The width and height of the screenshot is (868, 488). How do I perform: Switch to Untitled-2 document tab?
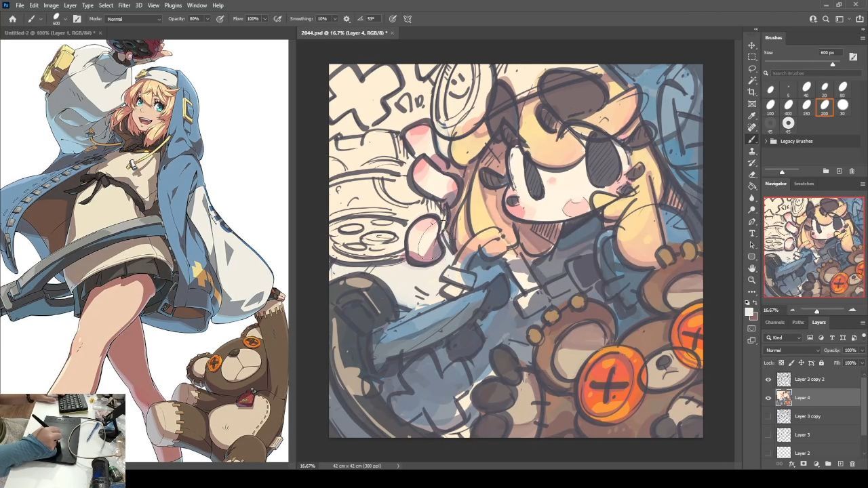pyautogui.click(x=49, y=33)
